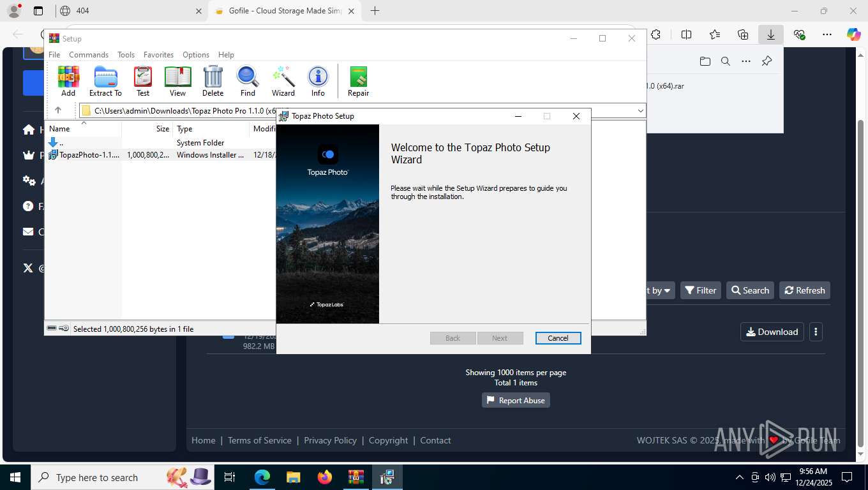Open Edge profile icon
The height and width of the screenshot is (490, 868).
13,11
